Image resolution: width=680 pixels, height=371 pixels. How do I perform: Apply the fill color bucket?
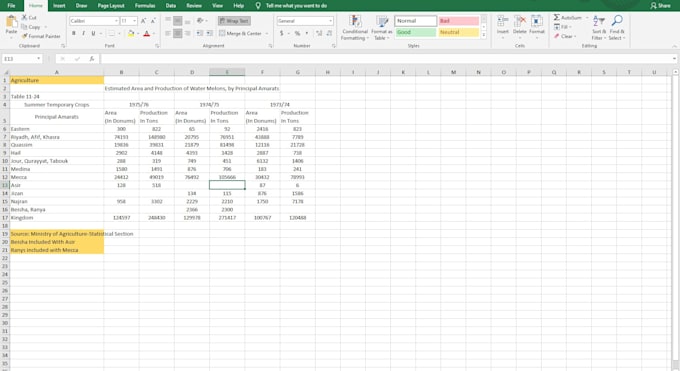tap(131, 33)
